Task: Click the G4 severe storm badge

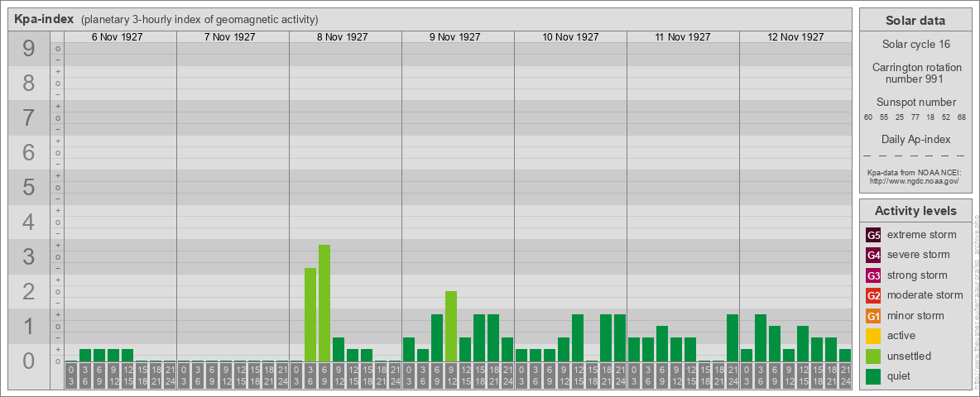Action: 874,256
